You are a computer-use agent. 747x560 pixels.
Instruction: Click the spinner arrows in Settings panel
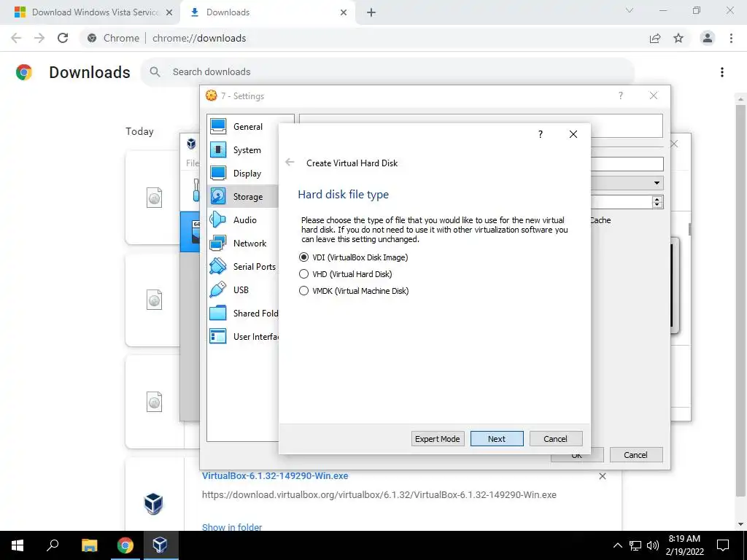coord(657,202)
